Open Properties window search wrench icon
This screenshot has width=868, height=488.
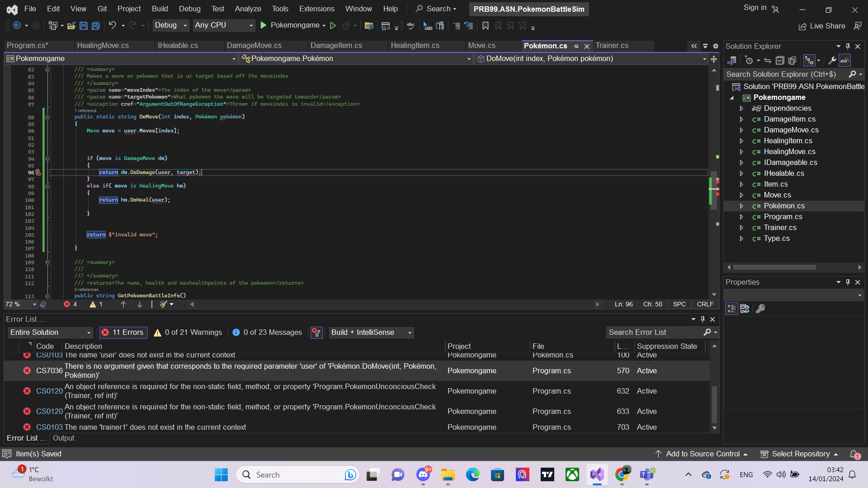pos(760,309)
